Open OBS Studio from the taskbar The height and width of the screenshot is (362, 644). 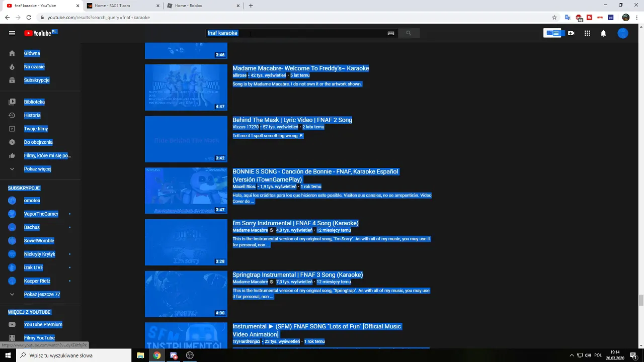click(190, 355)
